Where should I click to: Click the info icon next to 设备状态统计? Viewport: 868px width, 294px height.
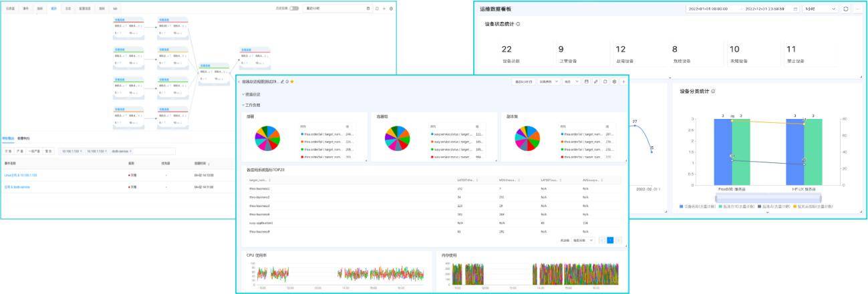(519, 24)
